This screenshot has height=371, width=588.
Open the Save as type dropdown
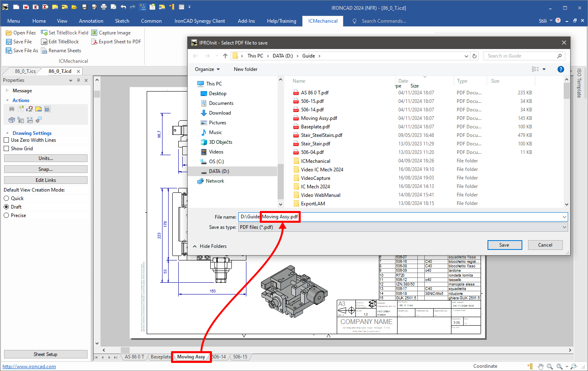pyautogui.click(x=564, y=227)
